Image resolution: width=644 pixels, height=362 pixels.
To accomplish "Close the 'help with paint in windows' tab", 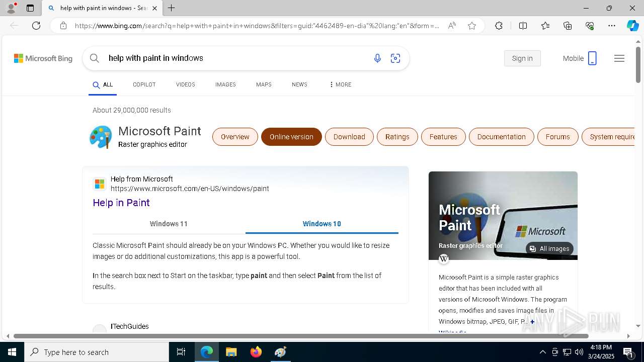I will [154, 8].
